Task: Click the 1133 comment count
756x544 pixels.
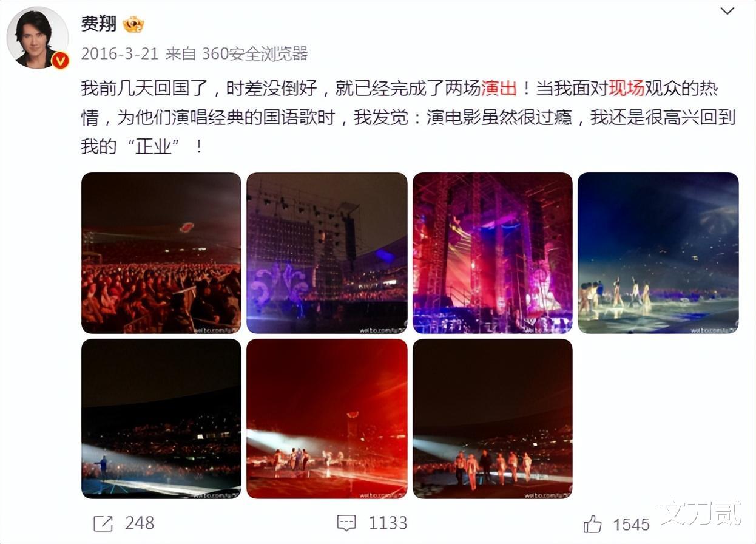Action: pyautogui.click(x=387, y=523)
